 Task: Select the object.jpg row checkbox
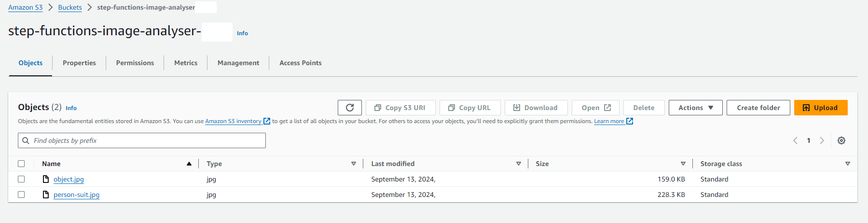point(21,179)
